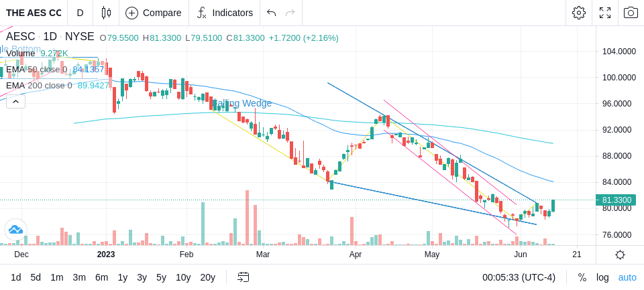Set range to 5y
Viewport: 644px width, 290px height.
pyautogui.click(x=161, y=278)
